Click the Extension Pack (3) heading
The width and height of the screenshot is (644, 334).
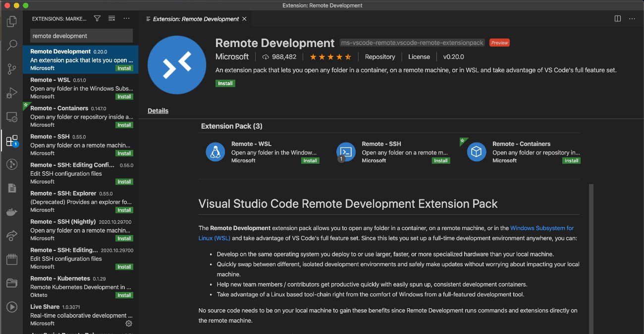coord(232,126)
